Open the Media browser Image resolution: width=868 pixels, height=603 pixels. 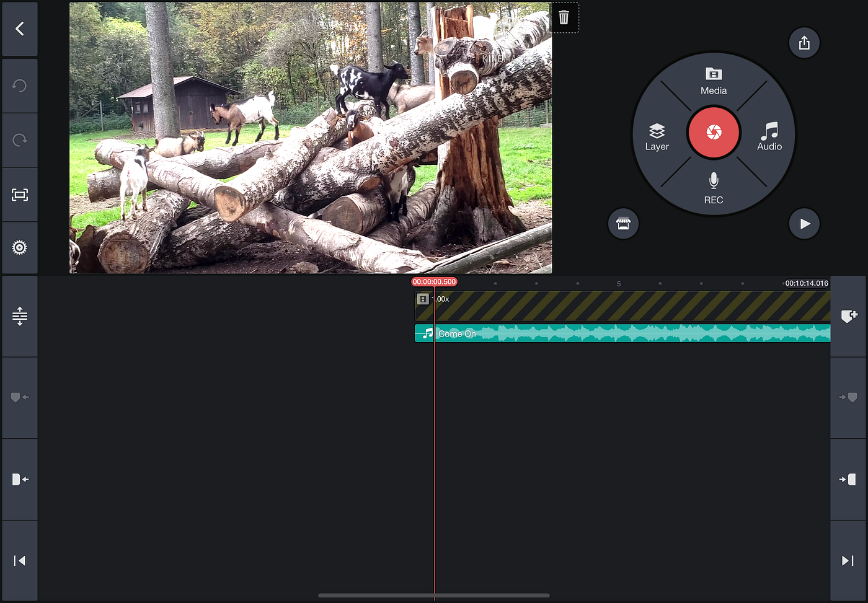[x=714, y=82]
